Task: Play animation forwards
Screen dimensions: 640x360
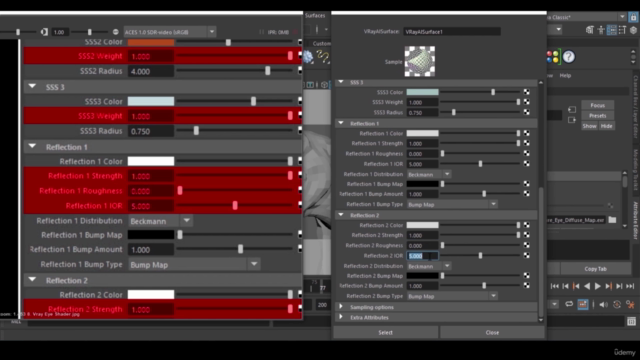Action: pyautogui.click(x=598, y=286)
